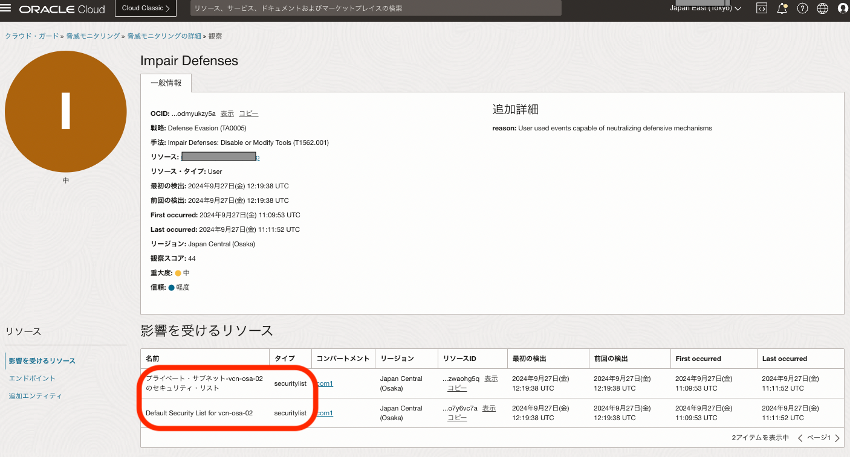This screenshot has height=458, width=850.
Task: Click the 戦略: Defense Evasion (TA0005) line
Action: click(198, 128)
